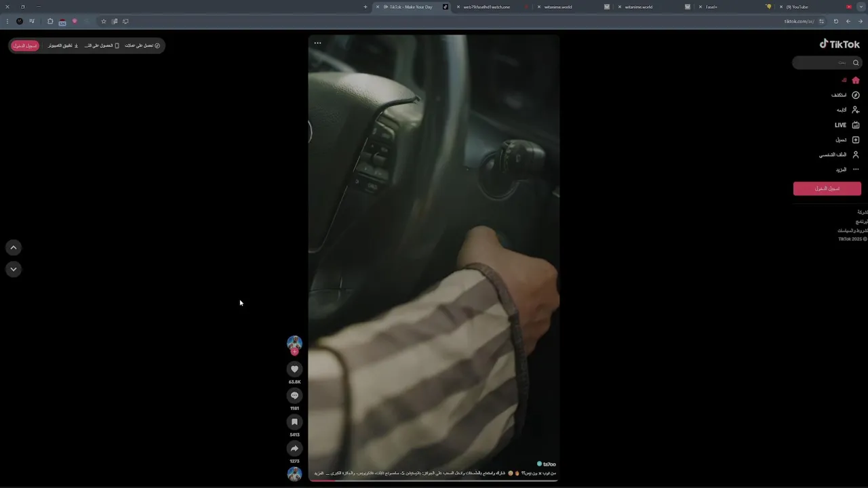Click the desktop app download link

63,45
